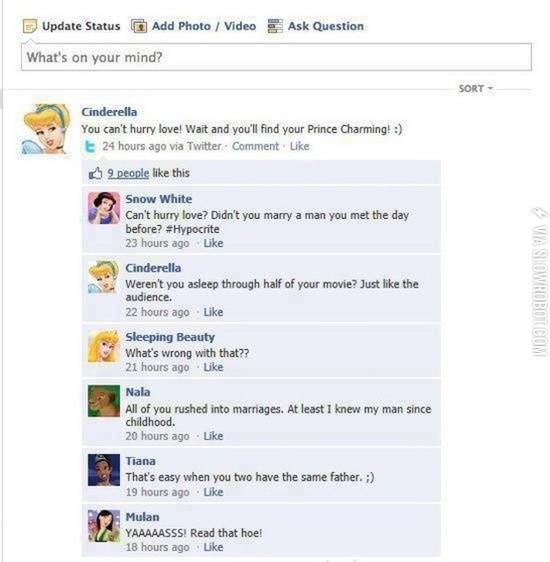Click the Add Photo camera icon

[139, 26]
